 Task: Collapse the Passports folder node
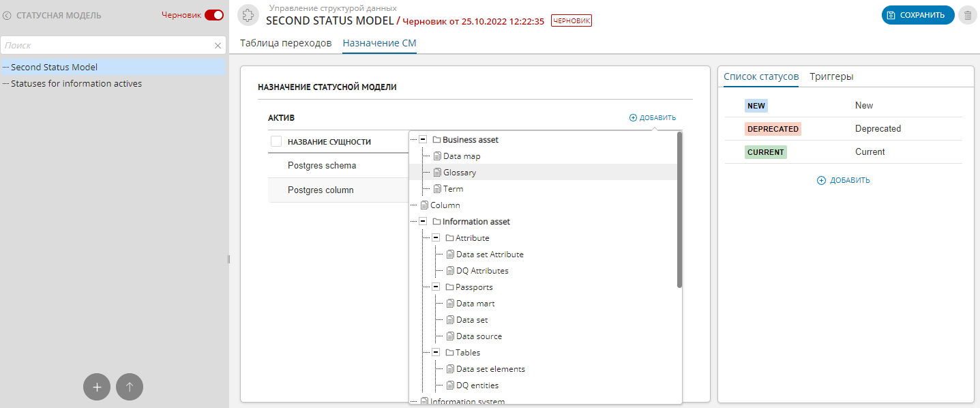(436, 287)
